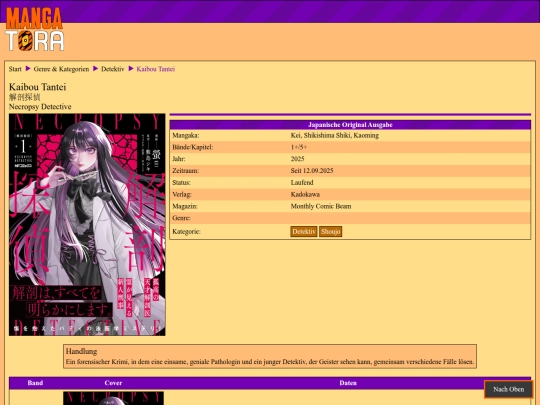Open the Detektiv category tag
Screen dimensions: 540x405
tap(304, 232)
